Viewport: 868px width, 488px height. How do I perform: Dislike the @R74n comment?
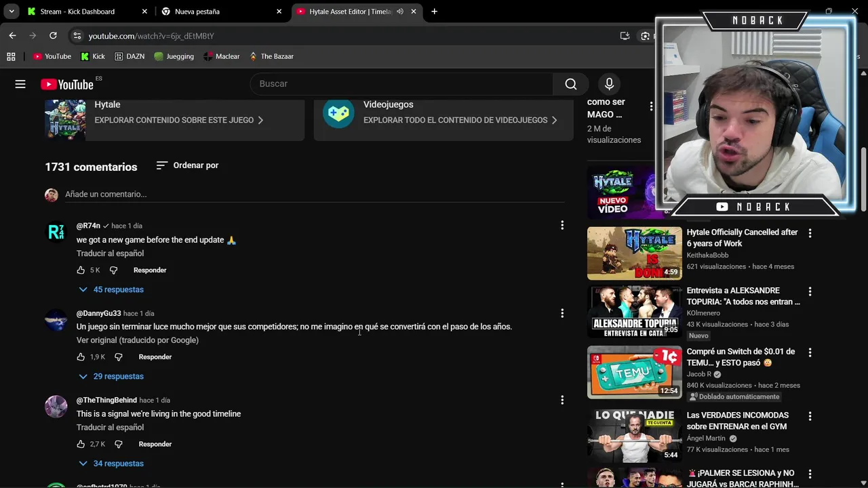pos(113,270)
